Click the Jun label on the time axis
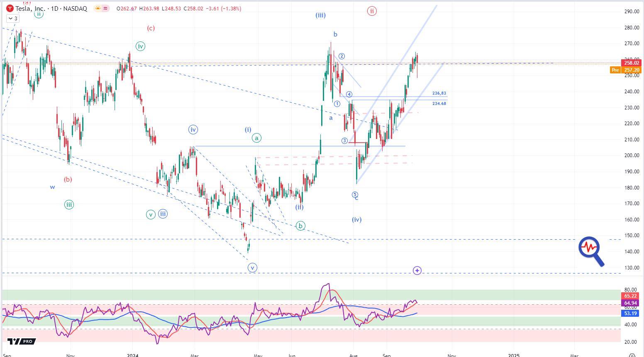The image size is (644, 357). [x=291, y=355]
